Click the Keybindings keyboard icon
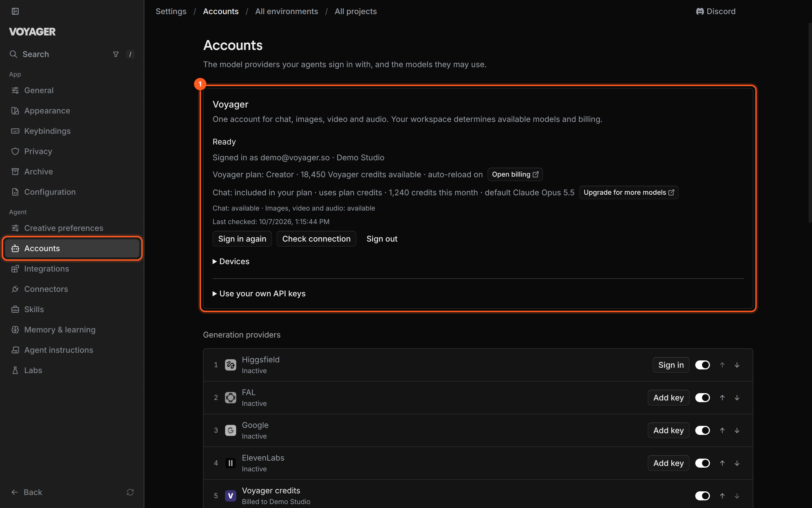The width and height of the screenshot is (812, 508). point(15,131)
